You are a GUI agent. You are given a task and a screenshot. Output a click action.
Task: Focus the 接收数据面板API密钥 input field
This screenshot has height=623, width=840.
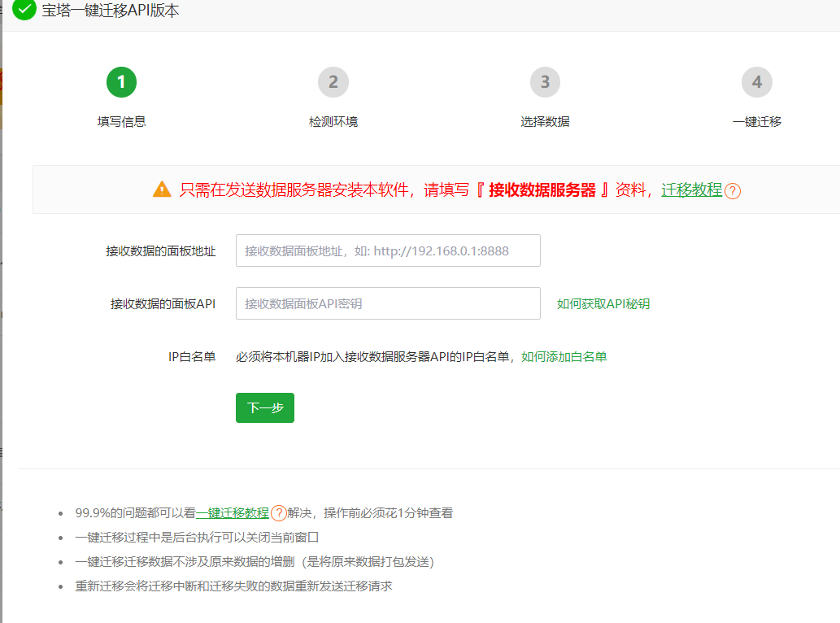pyautogui.click(x=388, y=303)
